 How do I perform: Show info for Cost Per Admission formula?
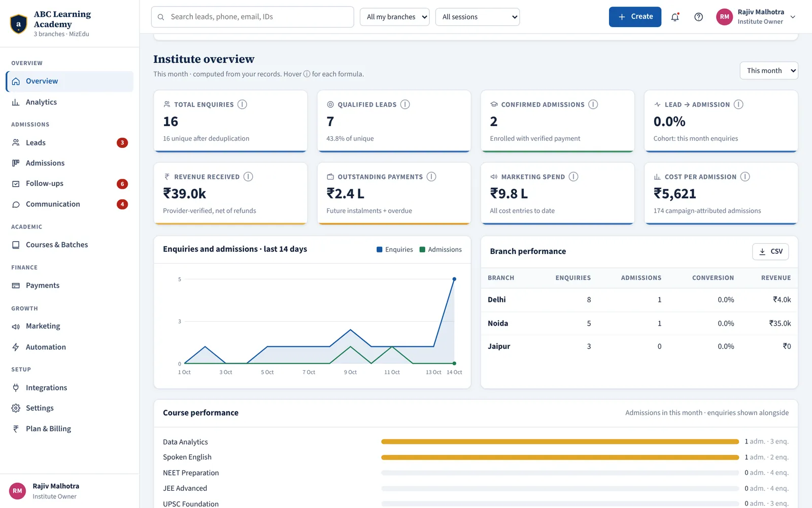(745, 177)
